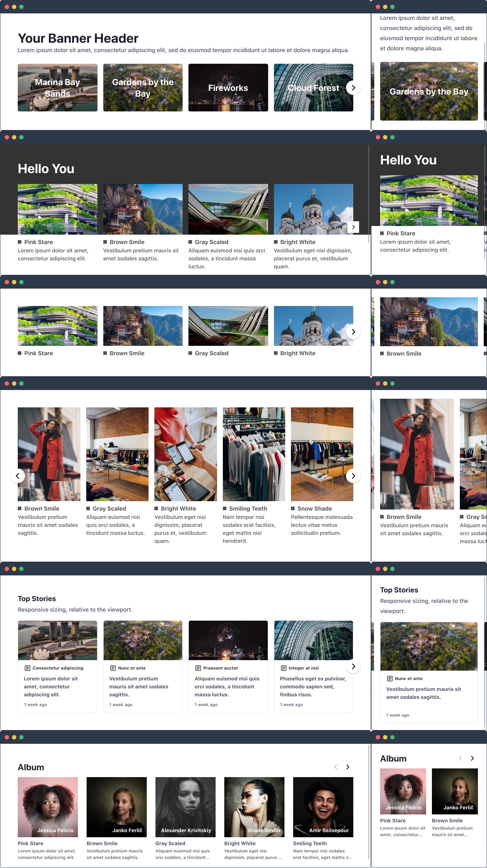
Task: Click the Your Banner Header heading
Action: tap(78, 38)
